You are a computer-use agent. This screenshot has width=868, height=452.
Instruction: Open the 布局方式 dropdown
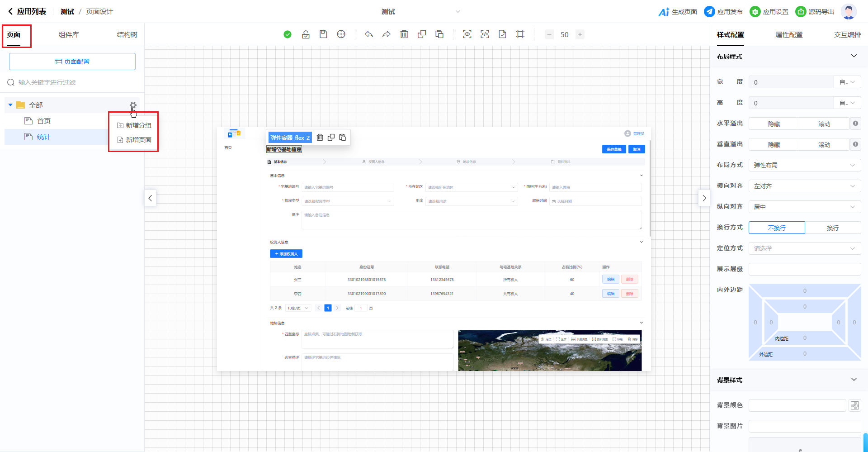(804, 165)
